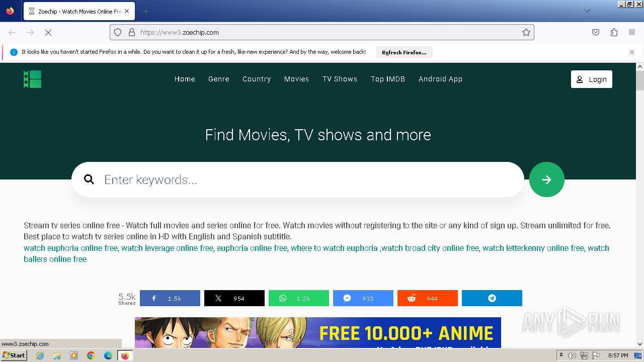Open a new tab with plus button
Viewport: 644px width, 362px height.
(x=145, y=11)
